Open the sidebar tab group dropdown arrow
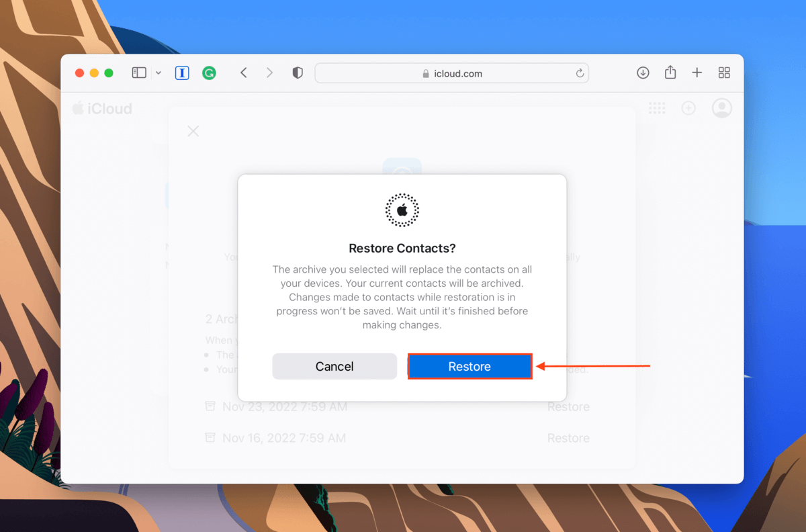This screenshot has height=532, width=806. [x=159, y=73]
